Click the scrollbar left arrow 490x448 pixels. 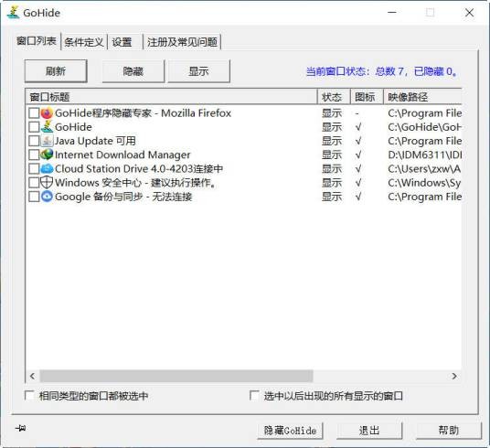[33, 376]
